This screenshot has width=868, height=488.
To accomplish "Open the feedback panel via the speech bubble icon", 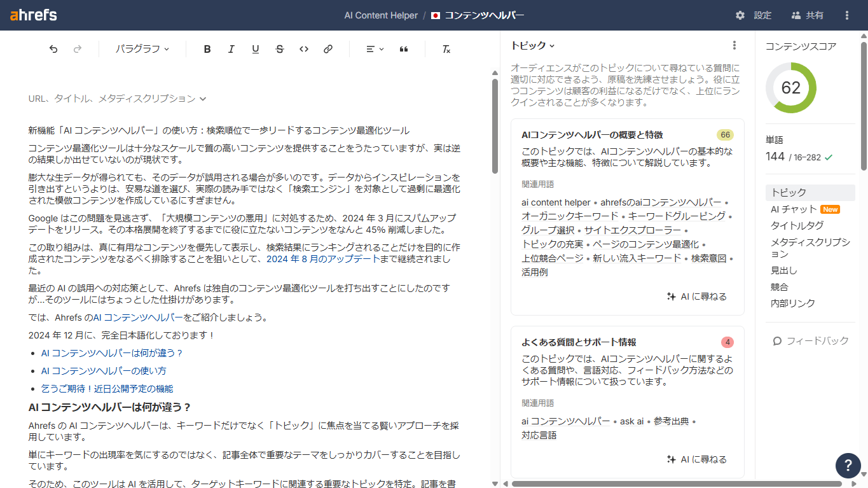I will pyautogui.click(x=777, y=340).
